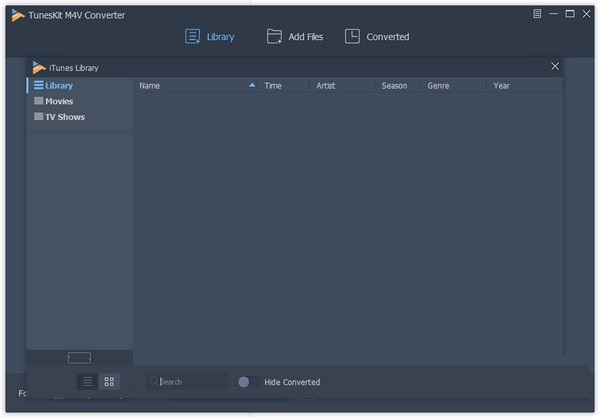Click the Library list icon in sidebar
Screen dimensions: 600x418
[39, 85]
